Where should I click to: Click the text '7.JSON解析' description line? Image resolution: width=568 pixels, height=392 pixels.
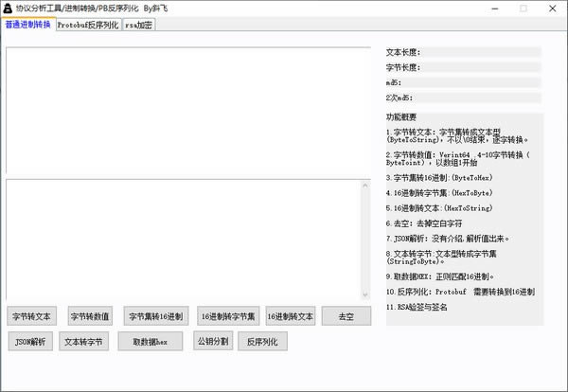click(448, 239)
